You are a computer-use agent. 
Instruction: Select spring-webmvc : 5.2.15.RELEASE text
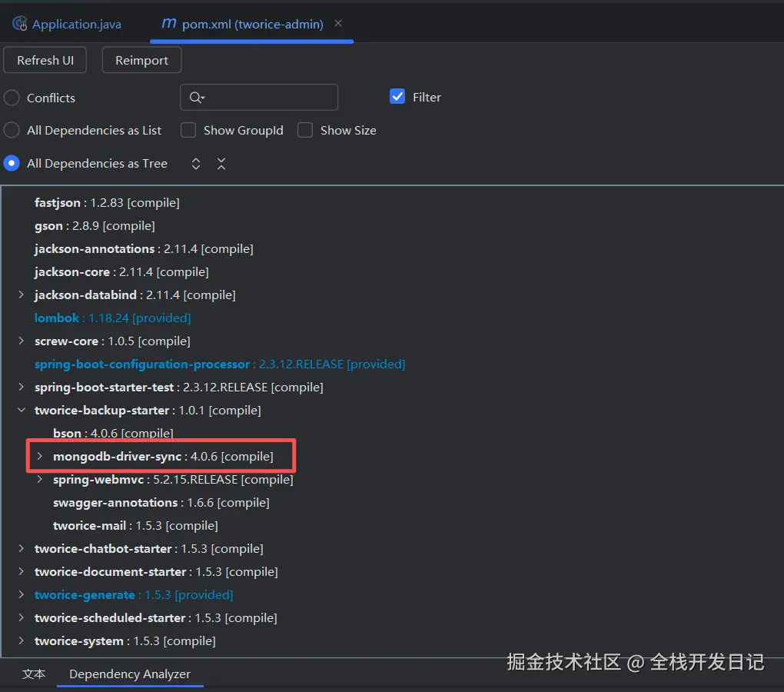click(173, 479)
